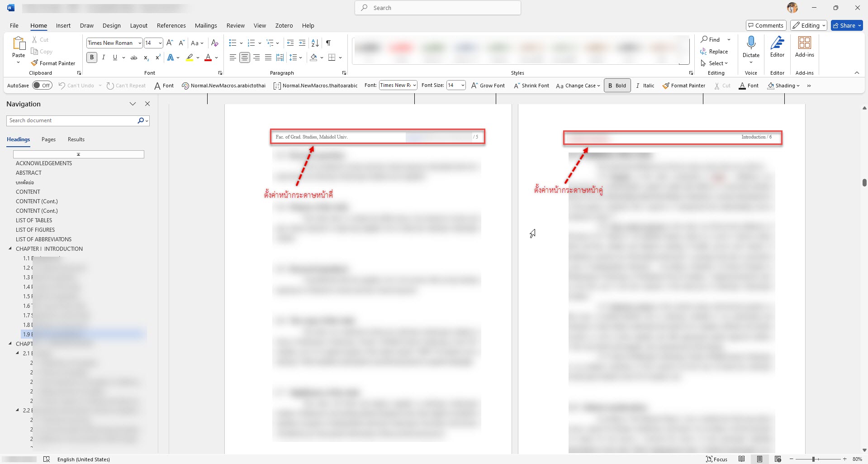This screenshot has width=868, height=464.
Task: Jump to ACKNOWLEDGEMENTS heading
Action: pos(44,163)
